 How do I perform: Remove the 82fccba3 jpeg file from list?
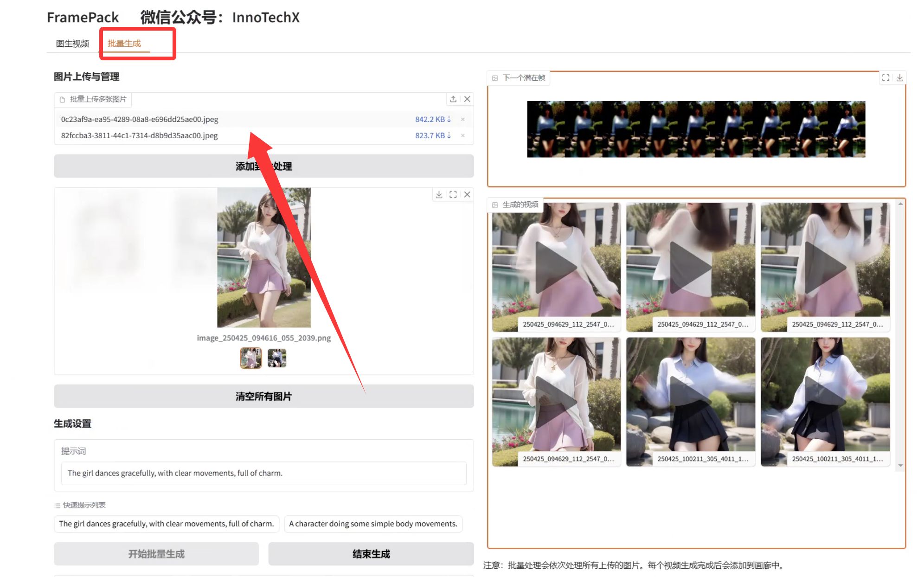point(462,135)
